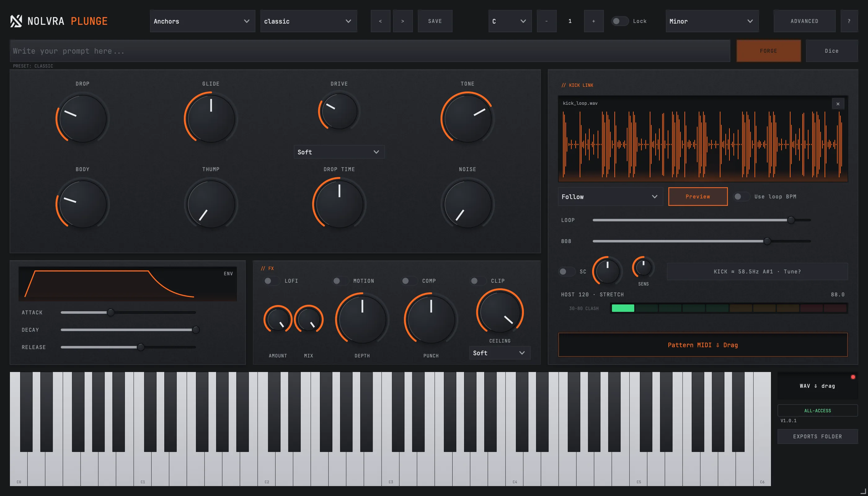868x496 pixels.
Task: Enable the CLIP effect toggle
Action: (x=478, y=281)
